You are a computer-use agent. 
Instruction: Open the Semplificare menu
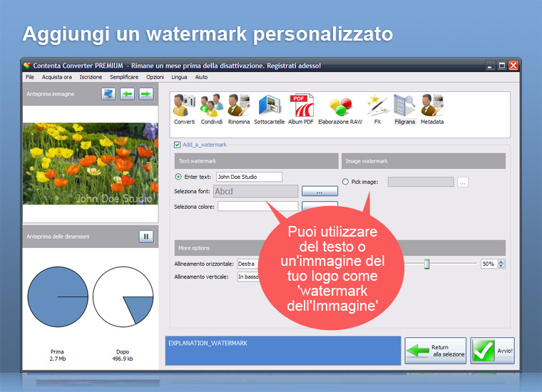[x=124, y=77]
